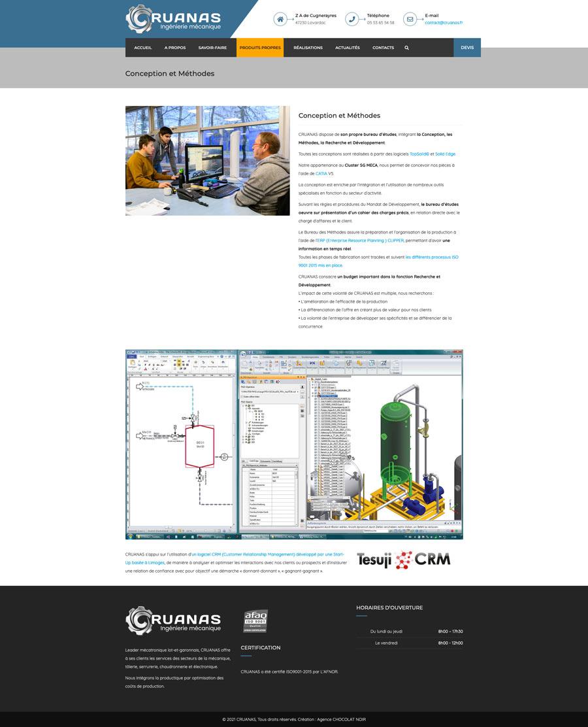
Task: Open the logiciel CRM Start-Up link
Action: point(235,558)
